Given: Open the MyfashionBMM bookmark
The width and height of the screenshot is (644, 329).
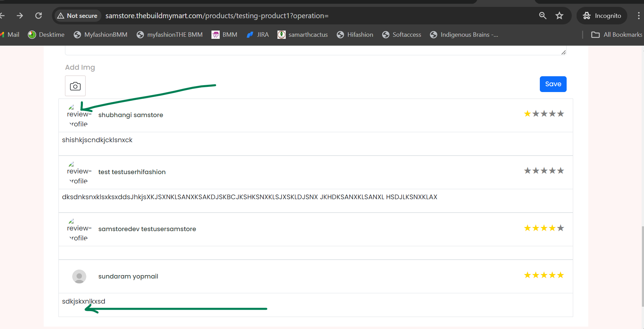Looking at the screenshot, I should click(101, 35).
